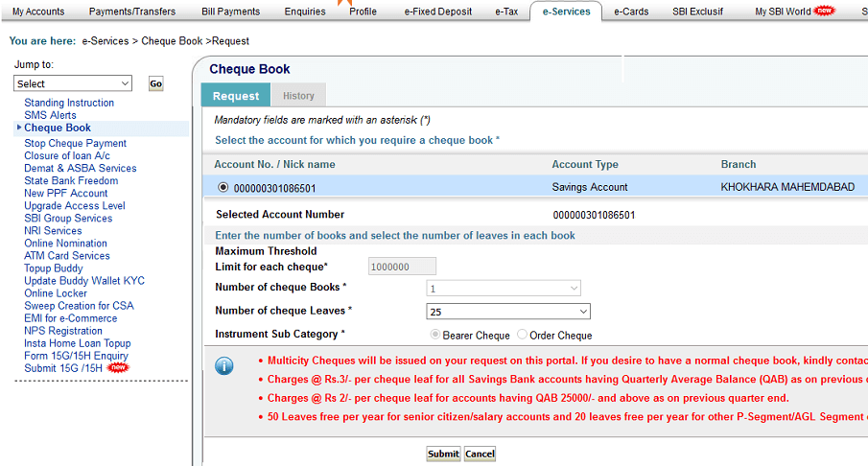Open the My Accounts menu

(38, 12)
